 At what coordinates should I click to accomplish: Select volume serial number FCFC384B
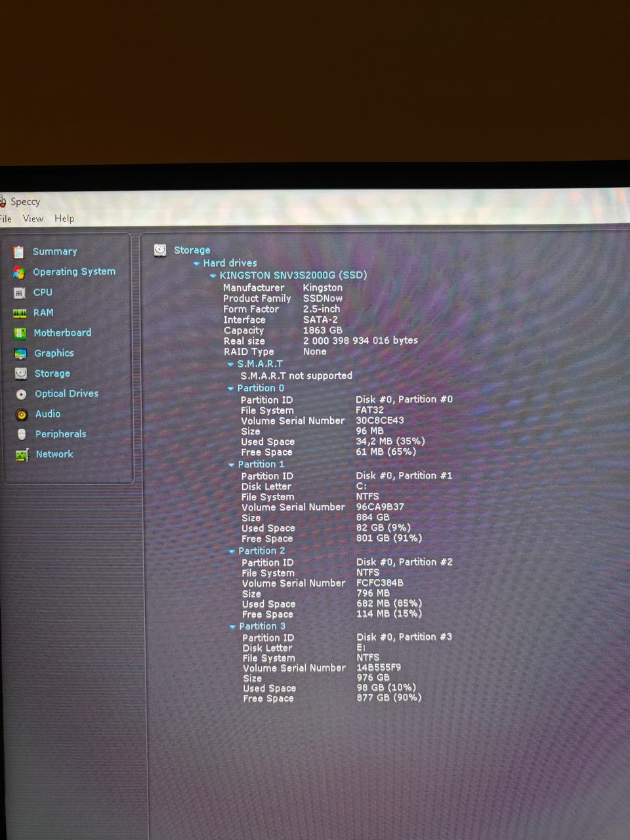point(380,583)
